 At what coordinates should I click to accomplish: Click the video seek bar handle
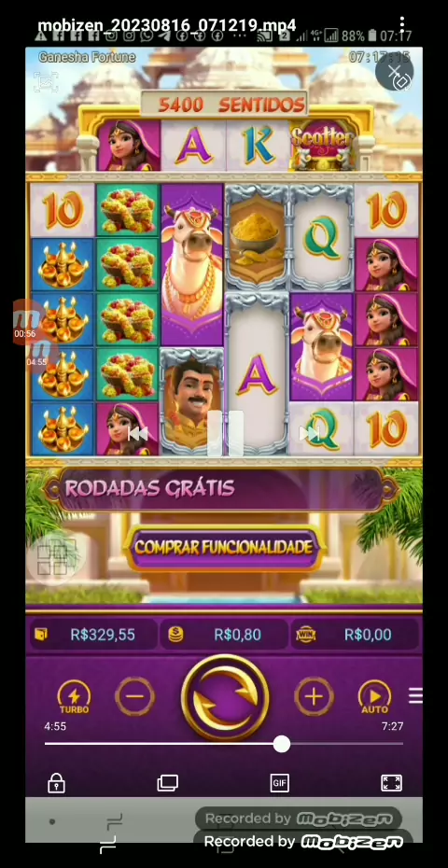click(281, 744)
